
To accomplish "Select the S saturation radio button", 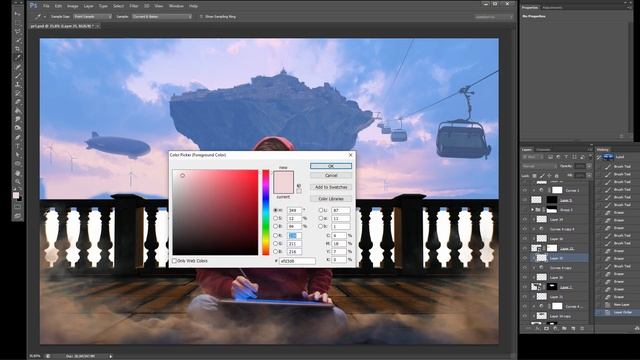I will point(276,218).
